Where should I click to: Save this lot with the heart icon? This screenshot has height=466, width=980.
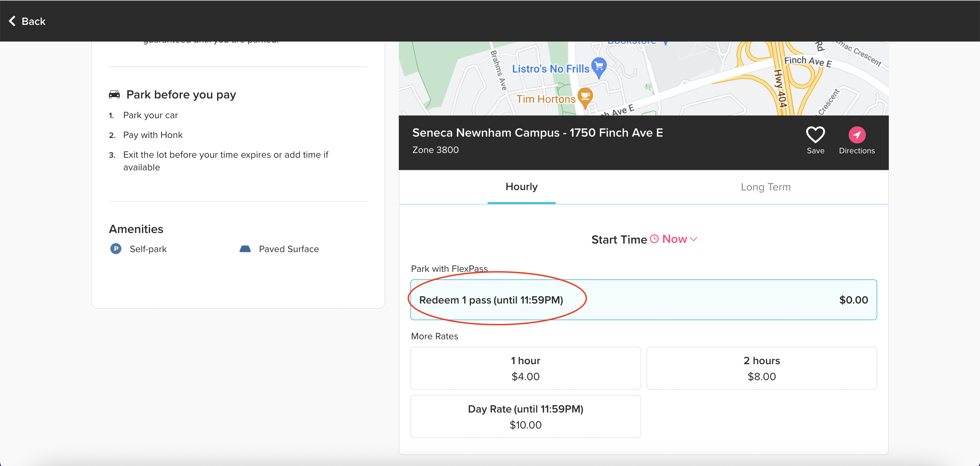[x=815, y=135]
